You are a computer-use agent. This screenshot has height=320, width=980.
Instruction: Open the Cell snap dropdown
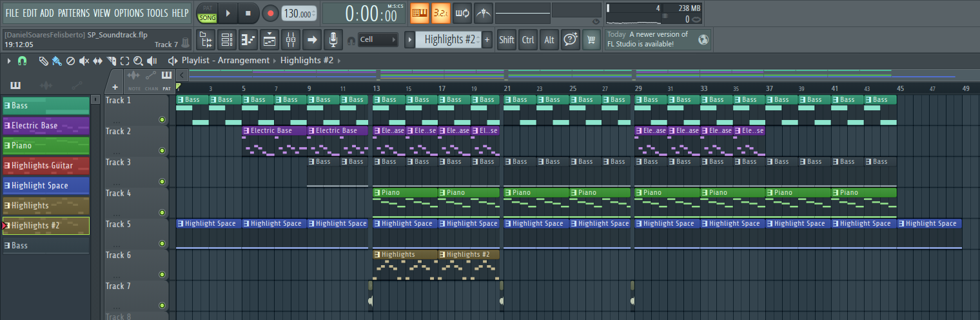pos(378,40)
